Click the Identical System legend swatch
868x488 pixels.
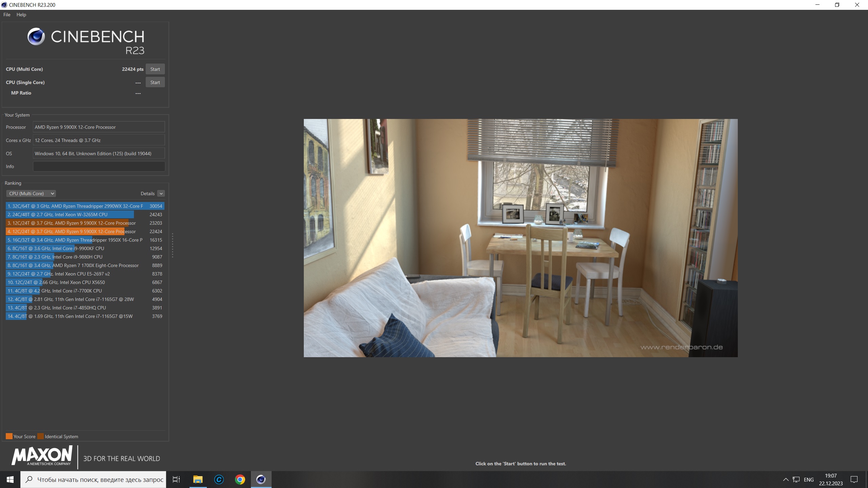pyautogui.click(x=40, y=436)
